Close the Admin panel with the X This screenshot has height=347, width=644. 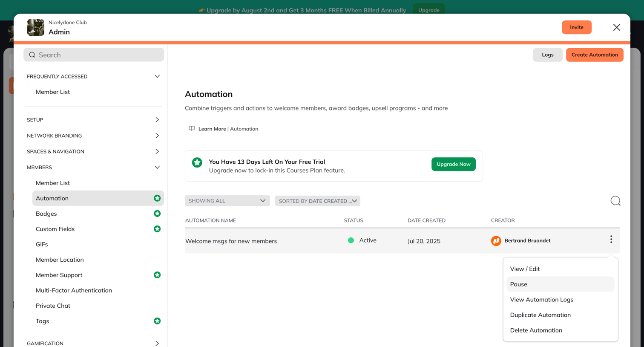point(616,27)
